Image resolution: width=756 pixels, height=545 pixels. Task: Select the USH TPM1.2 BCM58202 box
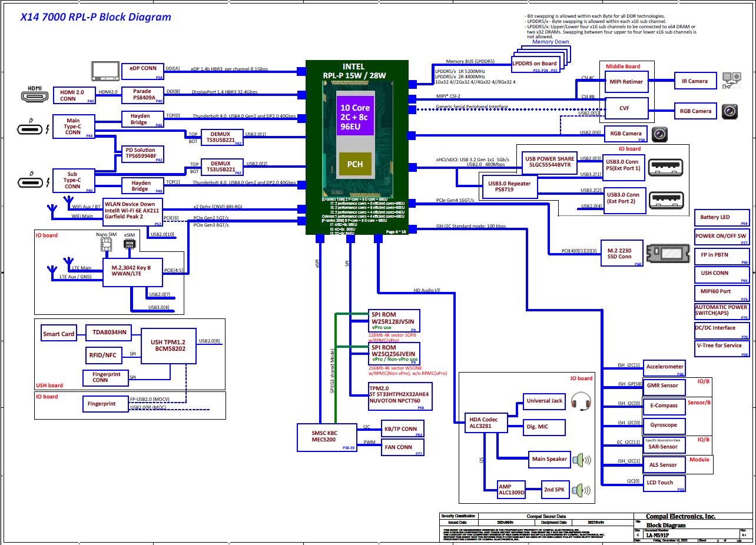point(168,345)
